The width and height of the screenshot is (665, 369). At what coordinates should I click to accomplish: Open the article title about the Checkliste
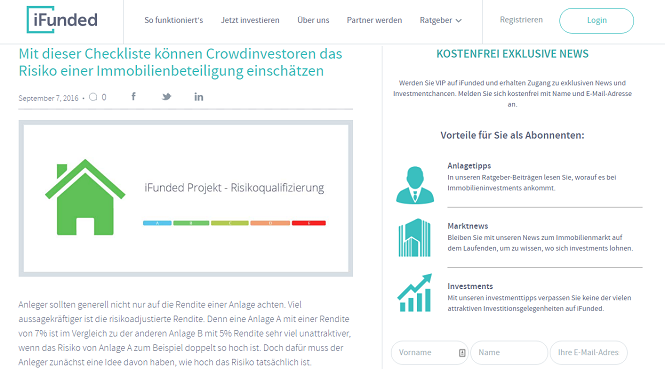click(x=180, y=62)
